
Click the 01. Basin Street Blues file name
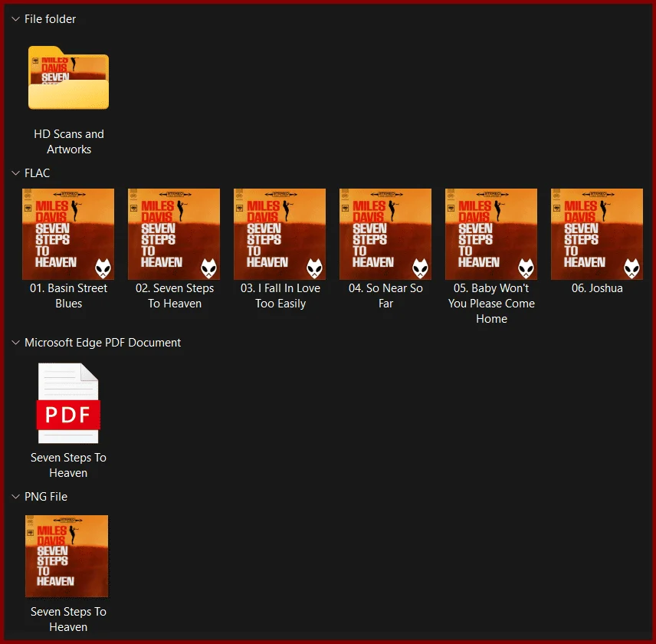pos(69,295)
